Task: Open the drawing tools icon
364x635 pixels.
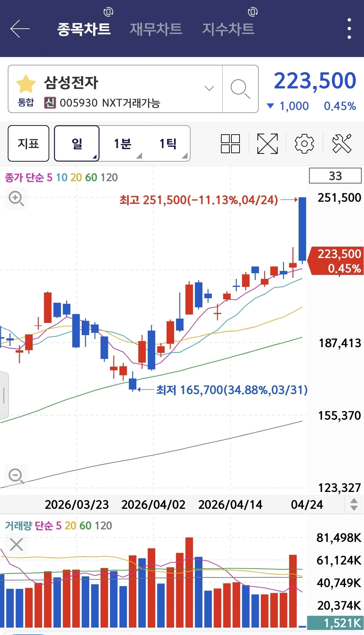Action: [x=342, y=144]
